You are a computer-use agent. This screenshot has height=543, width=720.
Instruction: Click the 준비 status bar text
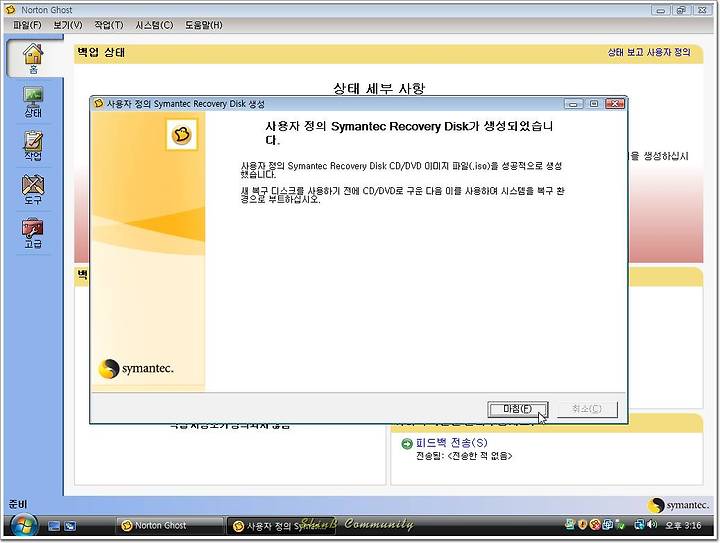pos(17,504)
